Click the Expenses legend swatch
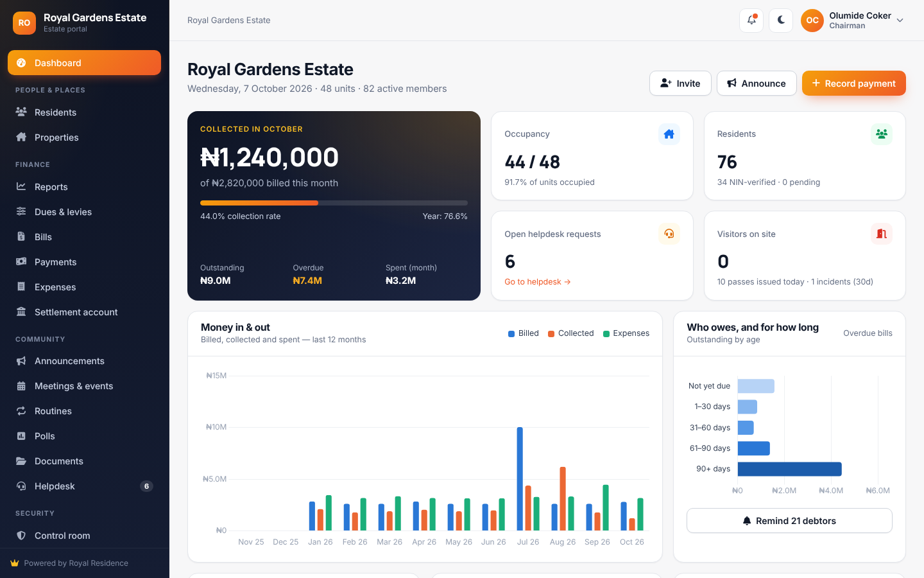 (606, 333)
